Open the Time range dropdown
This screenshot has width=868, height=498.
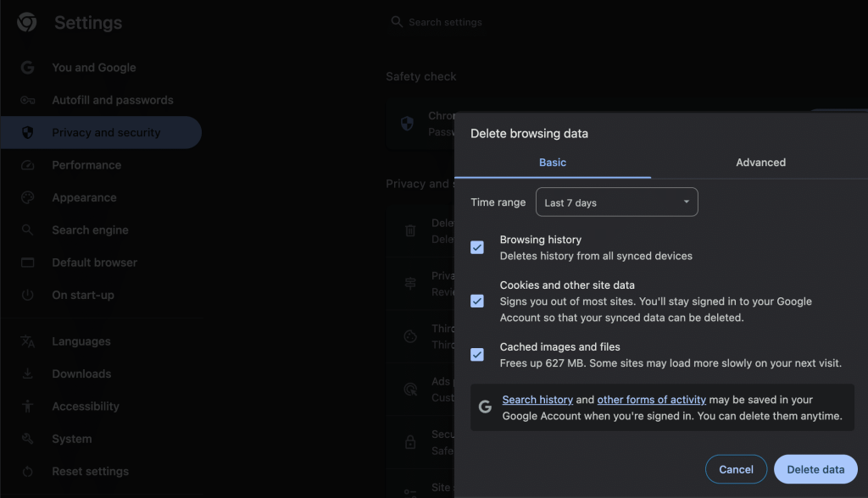(x=616, y=202)
